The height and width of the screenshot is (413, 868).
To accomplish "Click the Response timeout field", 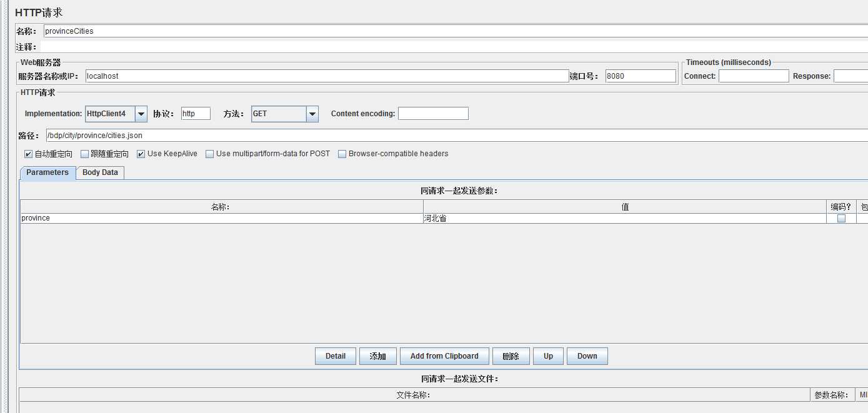I will [851, 76].
